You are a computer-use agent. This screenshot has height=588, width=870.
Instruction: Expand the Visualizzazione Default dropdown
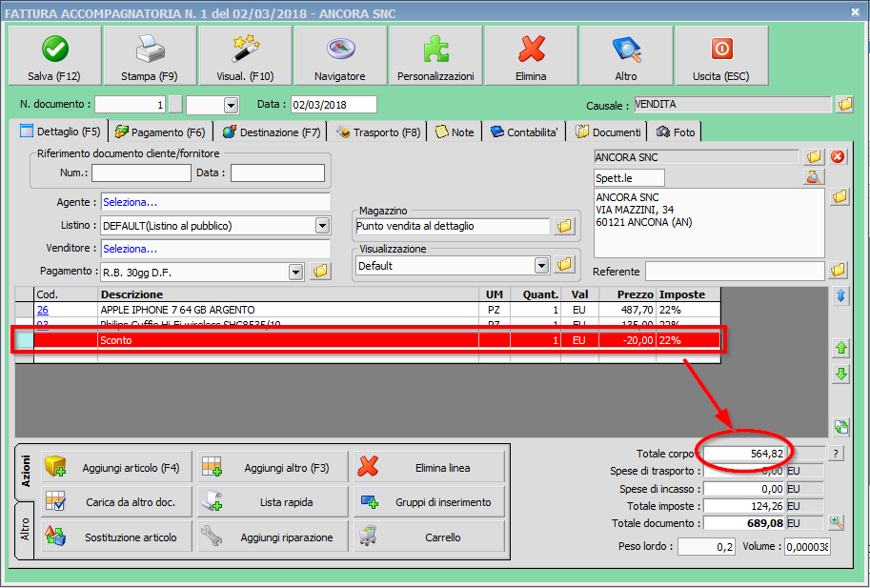coord(541,265)
